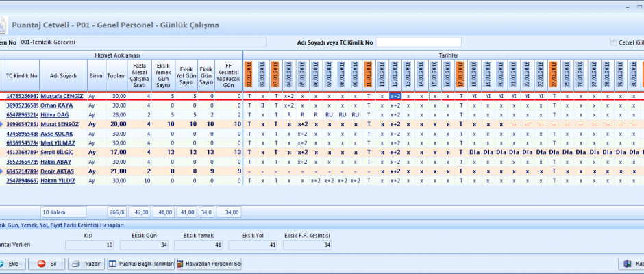The image size is (644, 274).
Task: Click the Kapat button at bottom right
Action: (x=631, y=264)
